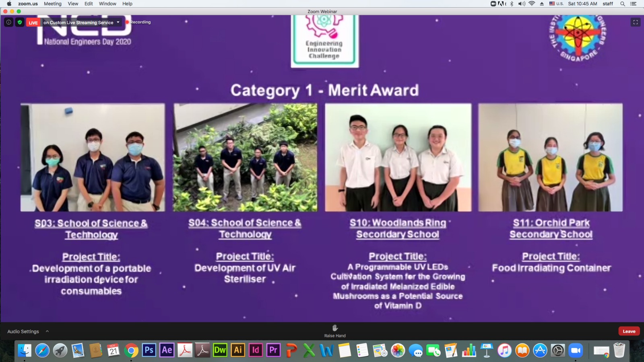Open Notification Center
Viewport: 644px width, 362px height.
click(x=633, y=4)
